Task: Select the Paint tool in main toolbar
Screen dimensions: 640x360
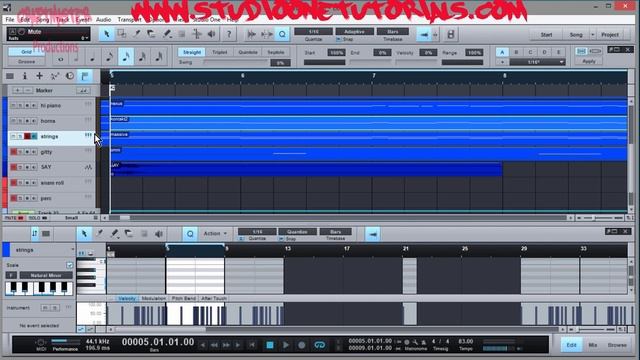Action: tap(167, 34)
